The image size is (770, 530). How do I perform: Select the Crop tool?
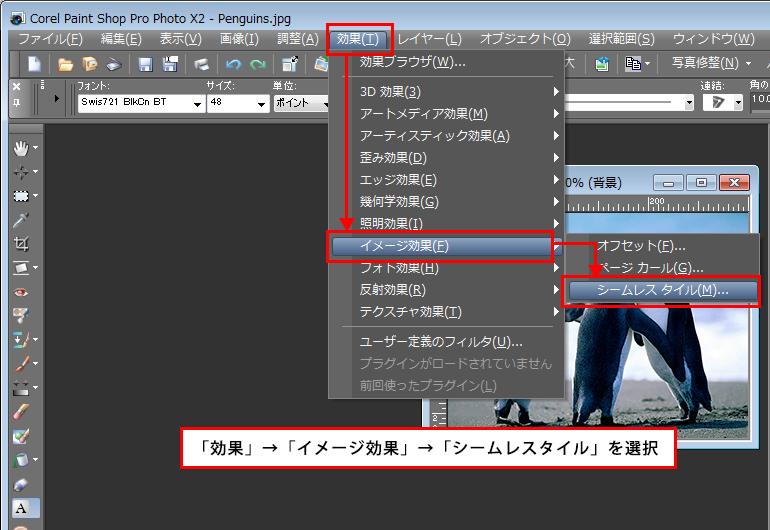21,244
